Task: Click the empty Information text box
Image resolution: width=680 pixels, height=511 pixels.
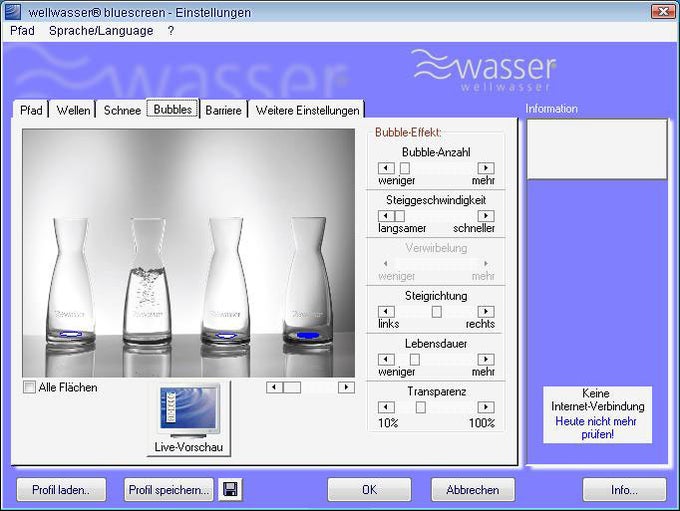Action: 597,149
